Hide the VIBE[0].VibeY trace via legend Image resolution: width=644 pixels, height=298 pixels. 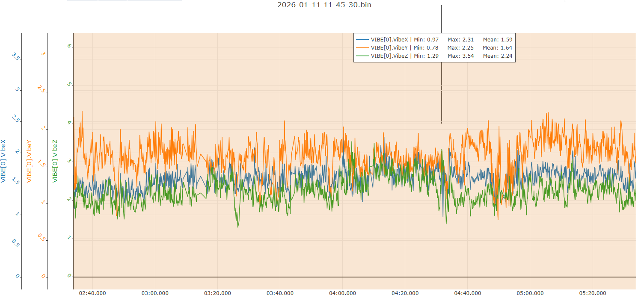[389, 47]
